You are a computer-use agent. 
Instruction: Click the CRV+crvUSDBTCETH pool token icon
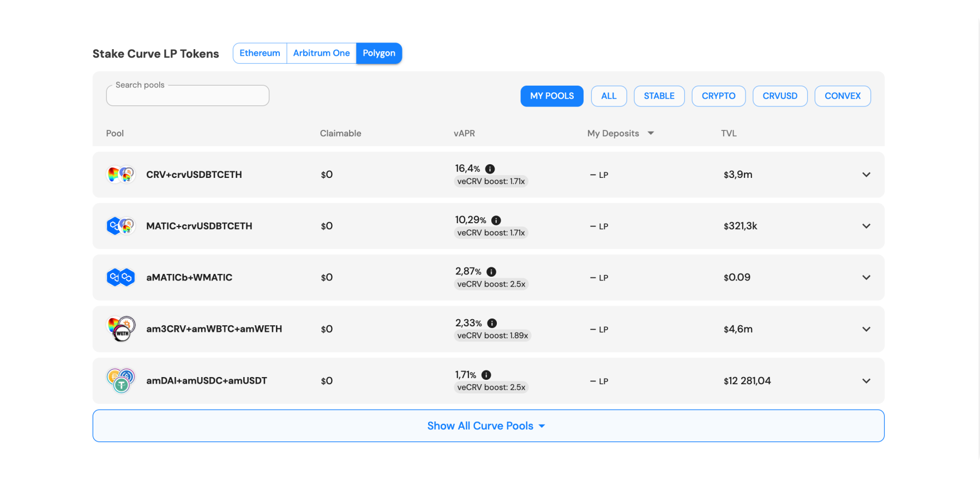[121, 175]
